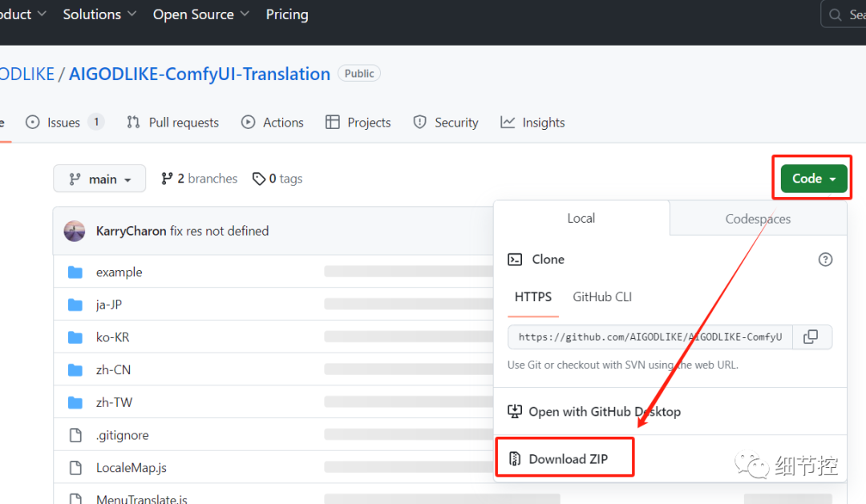This screenshot has width=866, height=504.
Task: Click the file icon beside .gitignore
Action: [x=75, y=435]
